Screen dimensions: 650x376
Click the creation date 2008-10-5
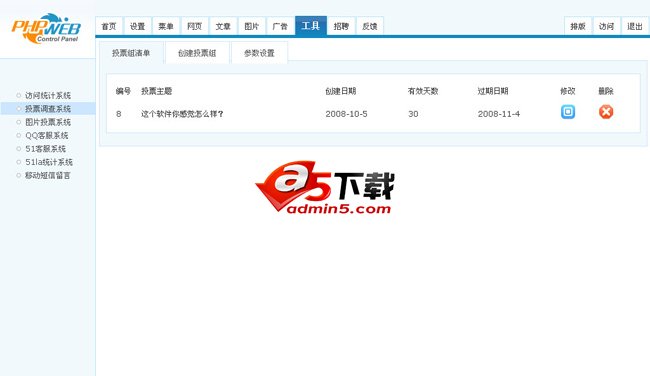[346, 114]
